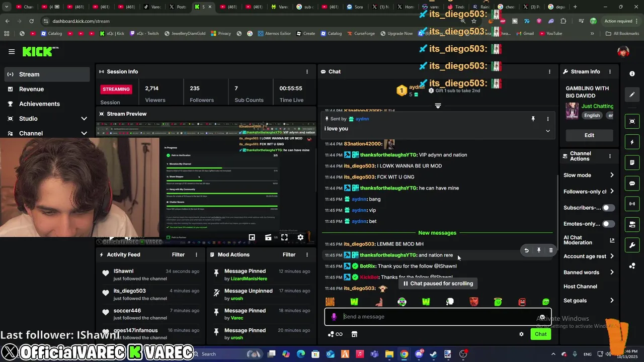Image resolution: width=644 pixels, height=362 pixels.
Task: Reply to thanksfortheLaughsYTG 'and nation rere' message
Action: tap(526, 250)
